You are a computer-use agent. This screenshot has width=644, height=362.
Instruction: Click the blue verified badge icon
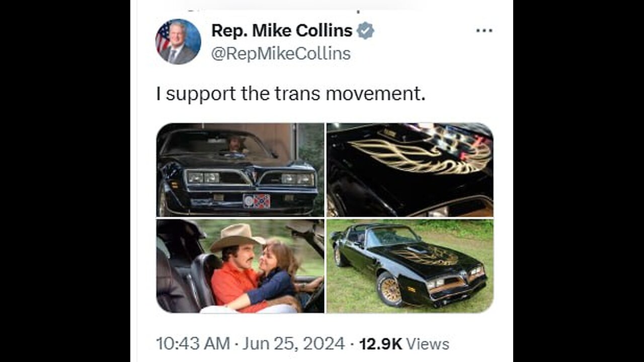pyautogui.click(x=365, y=31)
